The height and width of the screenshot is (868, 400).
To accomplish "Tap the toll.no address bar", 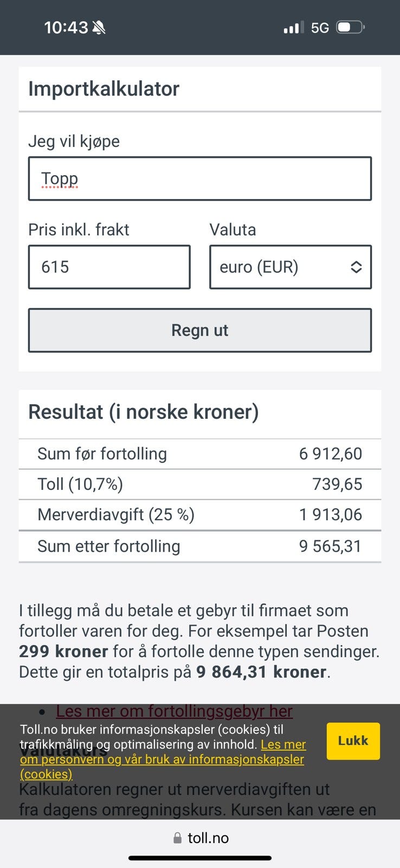I will (201, 838).
